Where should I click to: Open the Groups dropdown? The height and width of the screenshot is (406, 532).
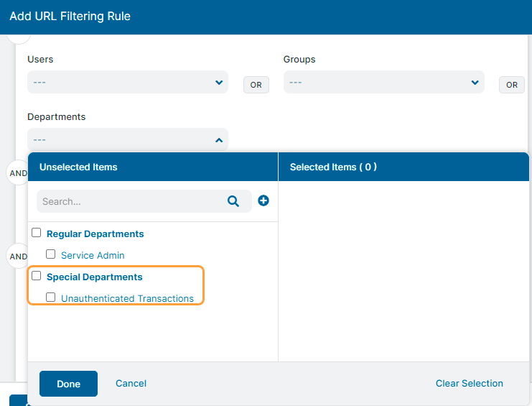click(383, 82)
